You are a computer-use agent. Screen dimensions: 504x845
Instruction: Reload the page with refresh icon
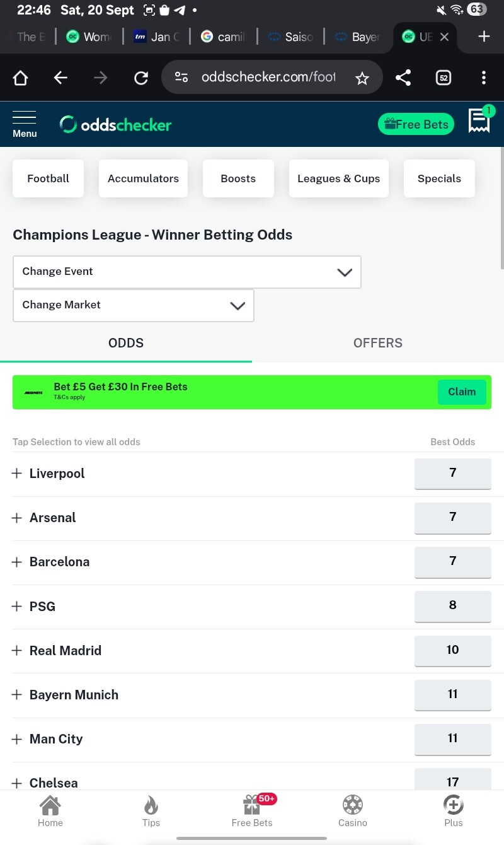pyautogui.click(x=141, y=78)
